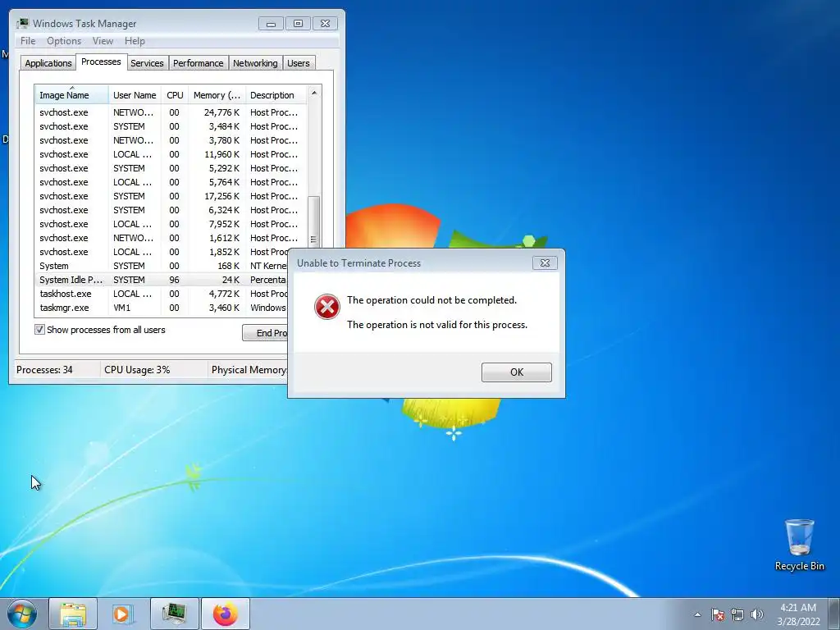Screen dimensions: 840x630
Task: Click the Task Manager taskbar button
Action: pos(174,614)
